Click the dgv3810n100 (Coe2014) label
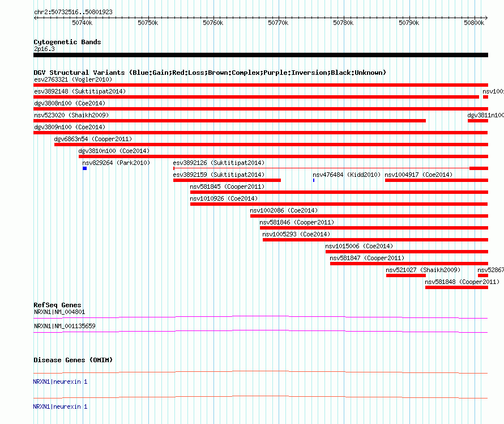The width and height of the screenshot is (504, 424). (114, 151)
